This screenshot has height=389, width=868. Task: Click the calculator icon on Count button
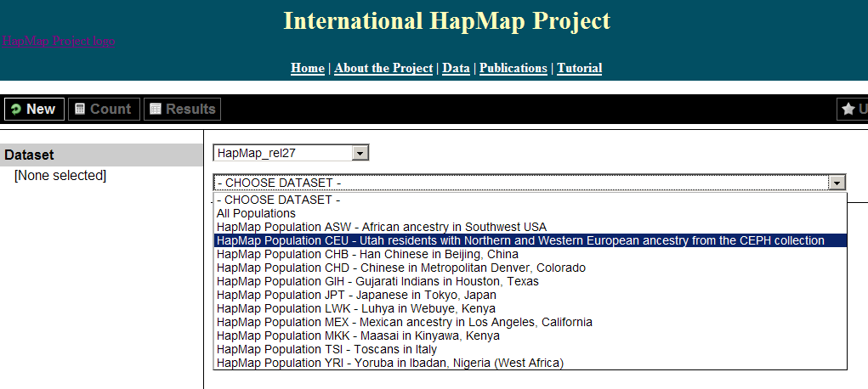[x=80, y=109]
